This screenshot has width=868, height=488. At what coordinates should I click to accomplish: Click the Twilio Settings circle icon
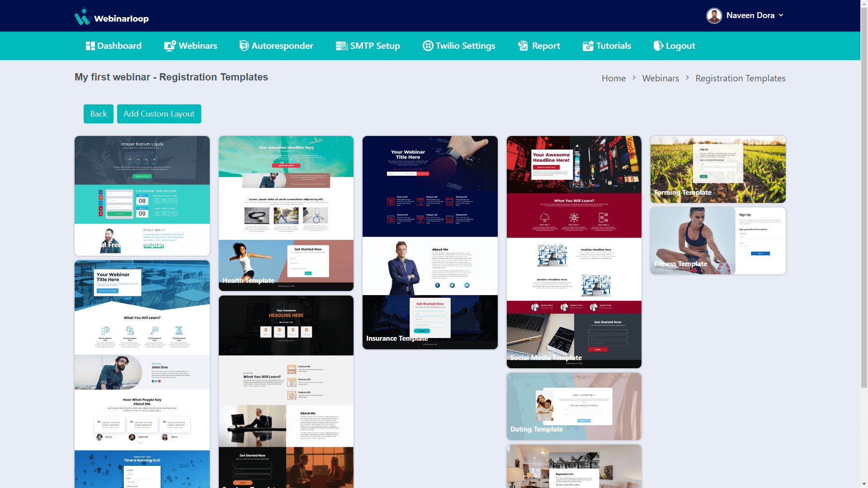pyautogui.click(x=428, y=46)
